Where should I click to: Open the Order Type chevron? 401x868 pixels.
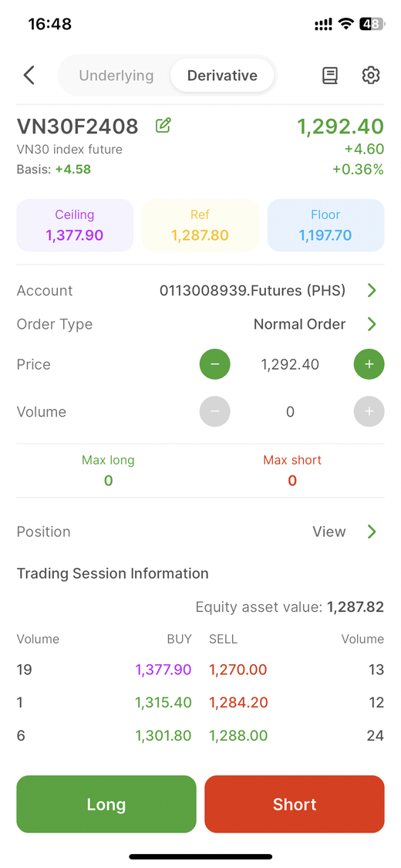pos(372,324)
